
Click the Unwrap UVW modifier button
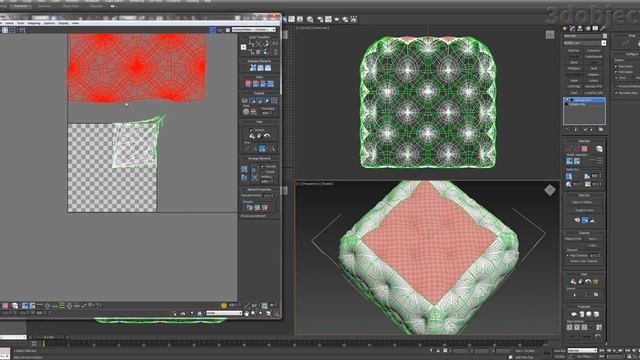pos(593,86)
